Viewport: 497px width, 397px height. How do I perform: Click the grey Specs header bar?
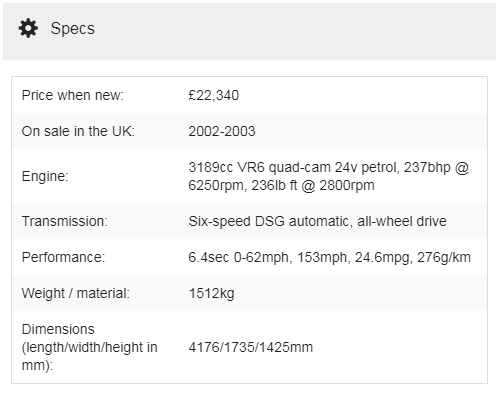tap(249, 32)
